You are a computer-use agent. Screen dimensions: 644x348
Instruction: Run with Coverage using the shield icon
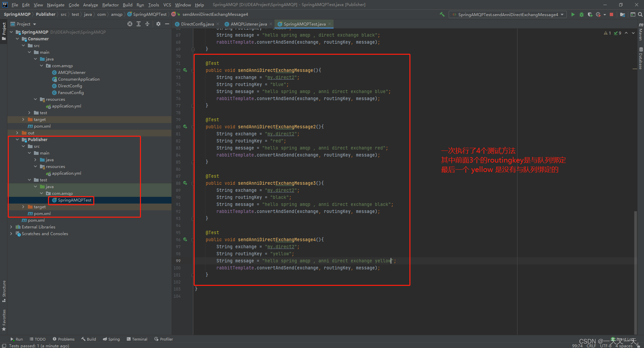590,14
